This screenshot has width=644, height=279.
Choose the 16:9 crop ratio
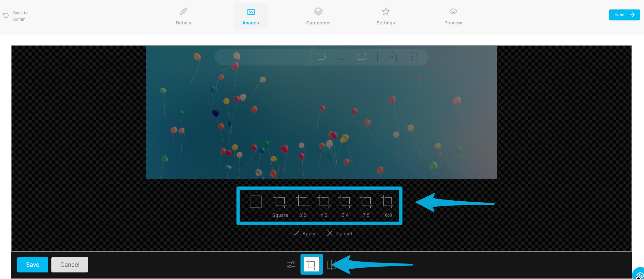coord(387,206)
